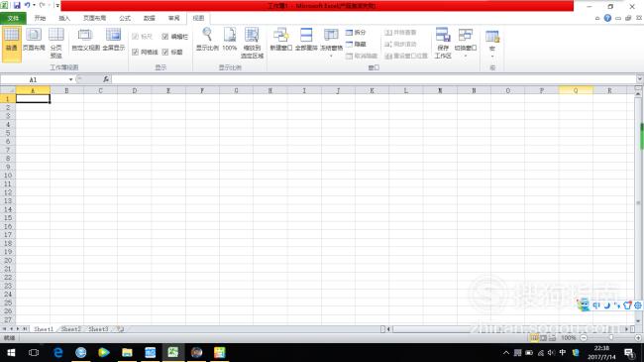The height and width of the screenshot is (362, 644).
Task: Click the Save icon in quick access toolbar
Action: pyautogui.click(x=17, y=5)
